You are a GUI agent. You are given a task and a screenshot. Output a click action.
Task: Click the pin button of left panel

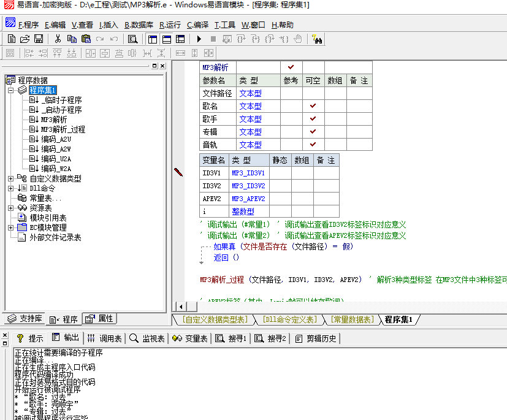tap(154, 66)
